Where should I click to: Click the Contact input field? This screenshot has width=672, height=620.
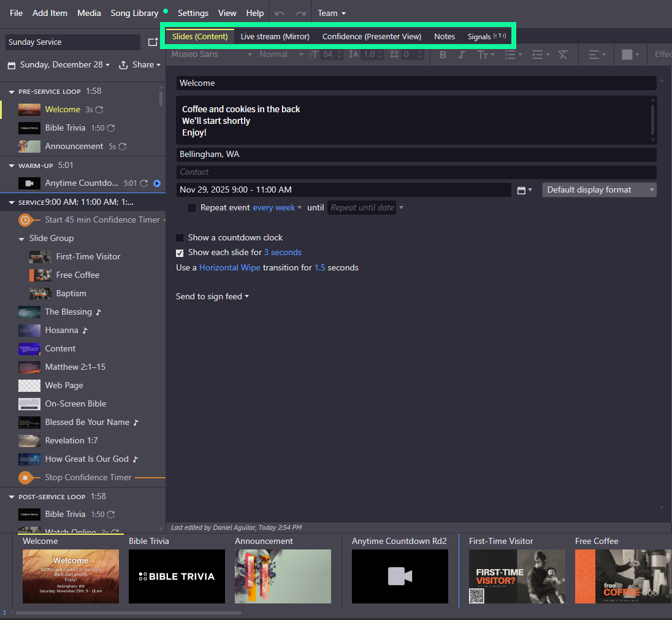[x=416, y=172]
